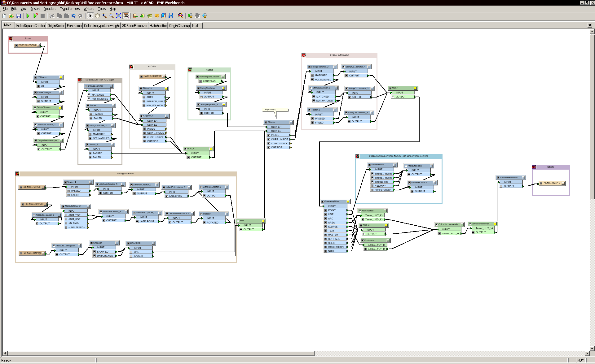
Task: Open properties button of CaseChanger transformer
Action: coord(60,93)
